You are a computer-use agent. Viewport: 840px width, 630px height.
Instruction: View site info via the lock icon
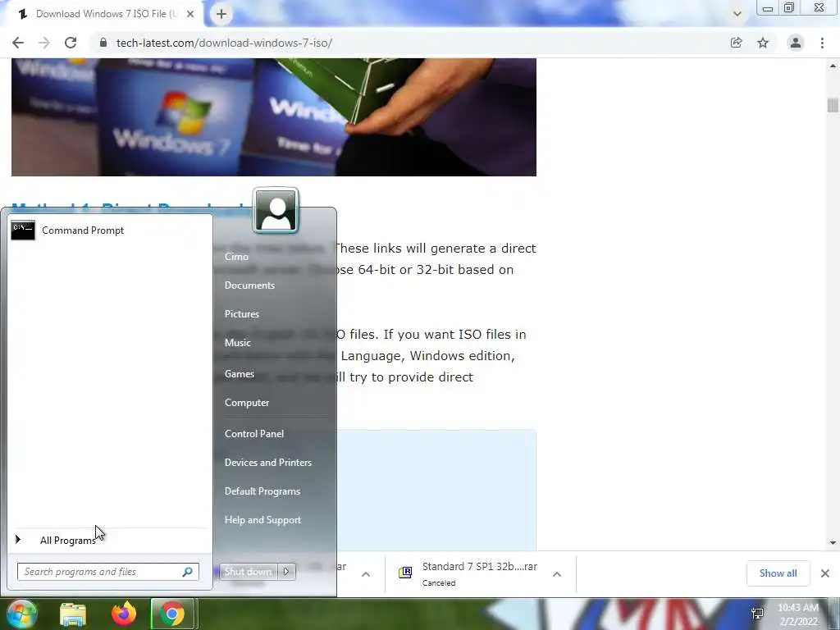tap(103, 43)
